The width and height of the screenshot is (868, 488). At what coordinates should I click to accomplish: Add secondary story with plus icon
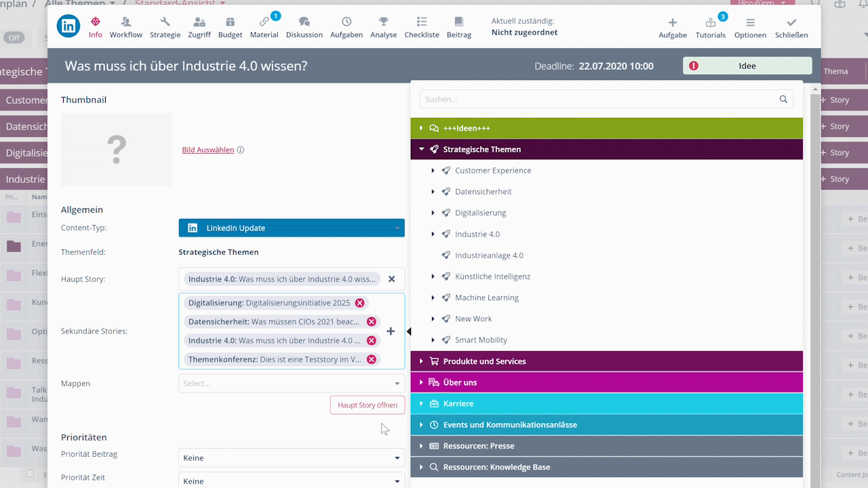391,331
